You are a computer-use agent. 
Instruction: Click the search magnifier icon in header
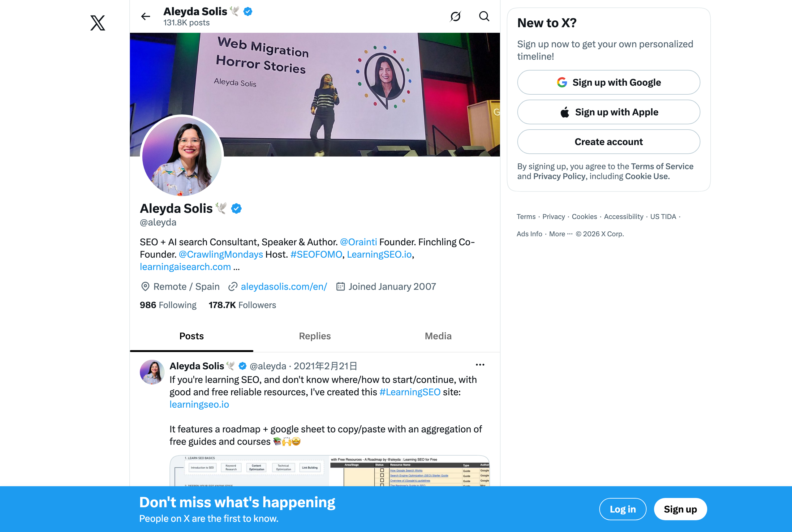pos(484,16)
